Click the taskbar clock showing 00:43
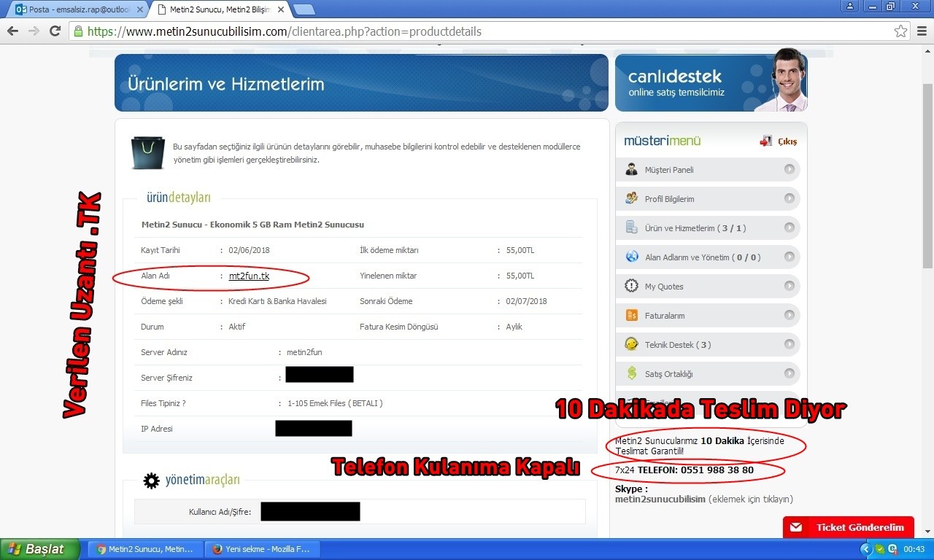 914,549
